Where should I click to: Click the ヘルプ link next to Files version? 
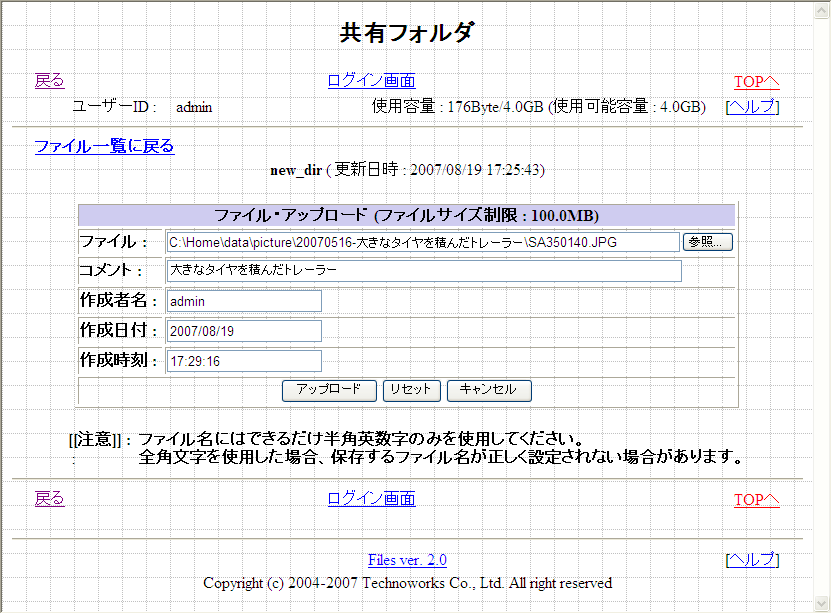click(752, 559)
